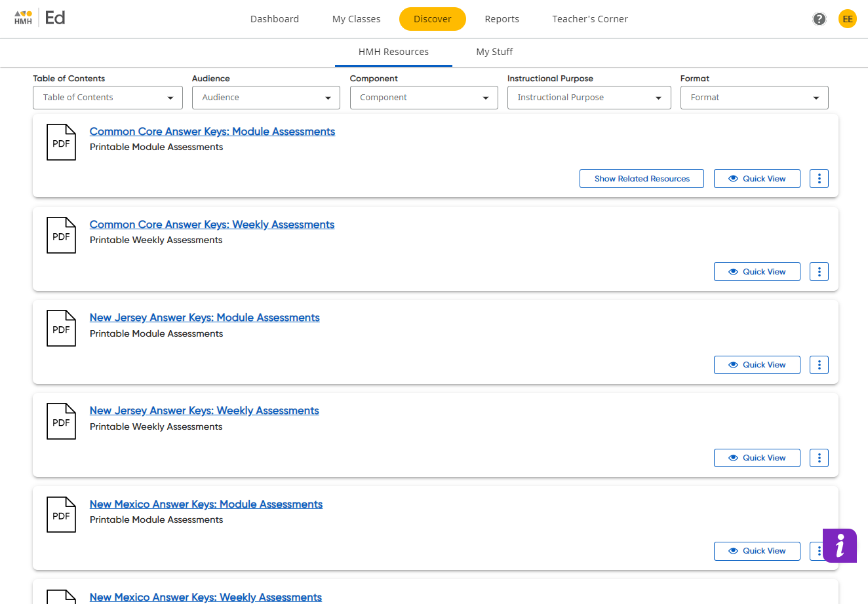The width and height of the screenshot is (868, 604).
Task: Navigate to Dashboard
Action: click(x=275, y=18)
